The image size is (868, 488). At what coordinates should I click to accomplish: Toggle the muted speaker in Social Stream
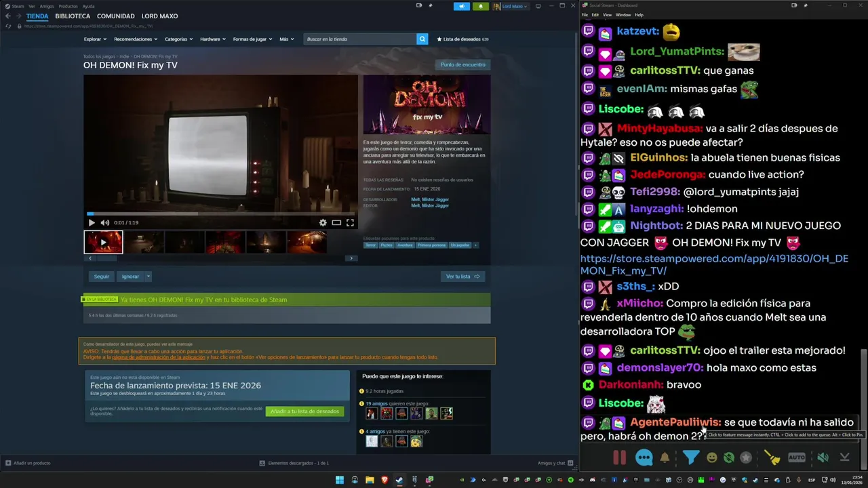point(823,457)
